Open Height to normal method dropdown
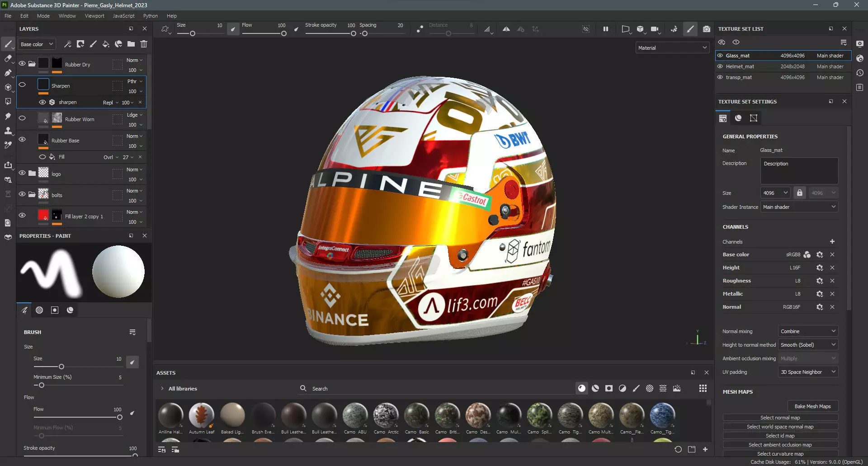The width and height of the screenshot is (868, 466). [x=808, y=345]
